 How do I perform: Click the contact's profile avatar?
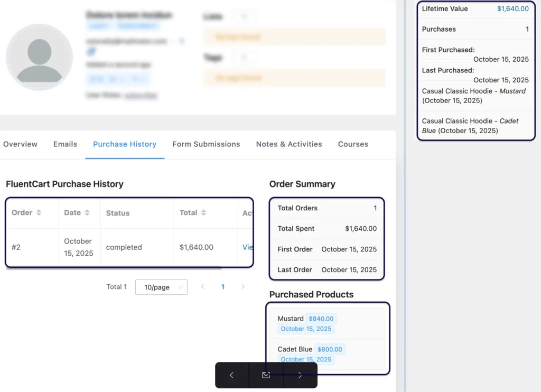[x=39, y=57]
